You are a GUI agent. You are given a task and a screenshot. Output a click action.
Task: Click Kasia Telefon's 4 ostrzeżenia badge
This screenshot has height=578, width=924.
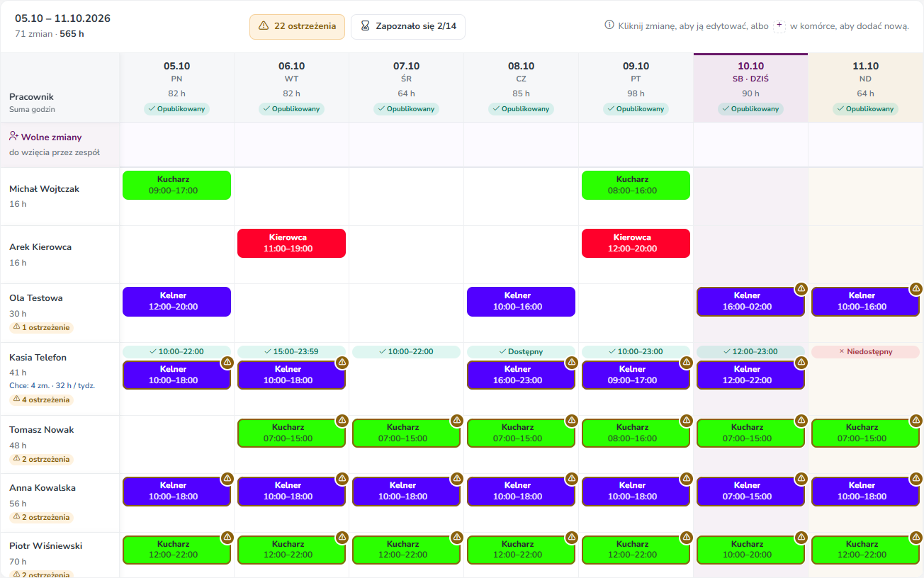point(41,400)
